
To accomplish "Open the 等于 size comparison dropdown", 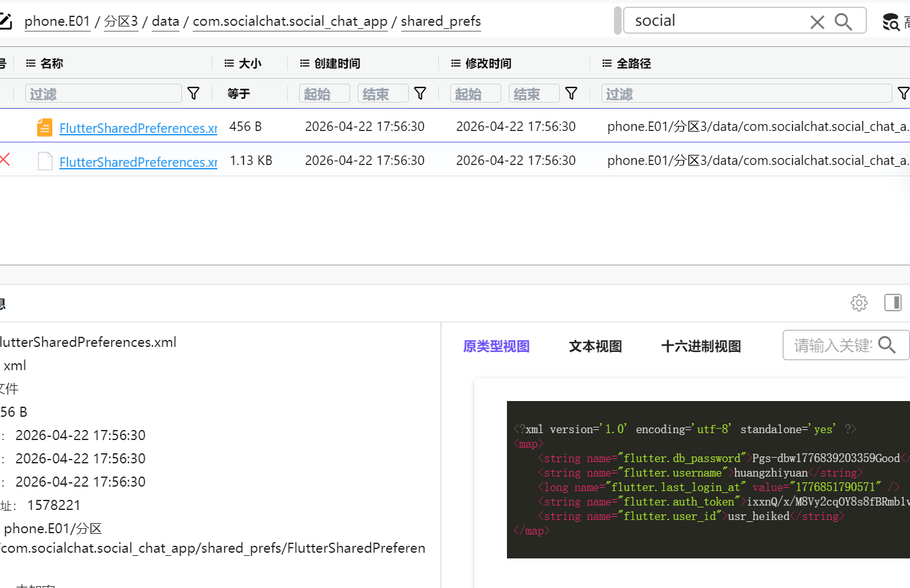I will (239, 94).
